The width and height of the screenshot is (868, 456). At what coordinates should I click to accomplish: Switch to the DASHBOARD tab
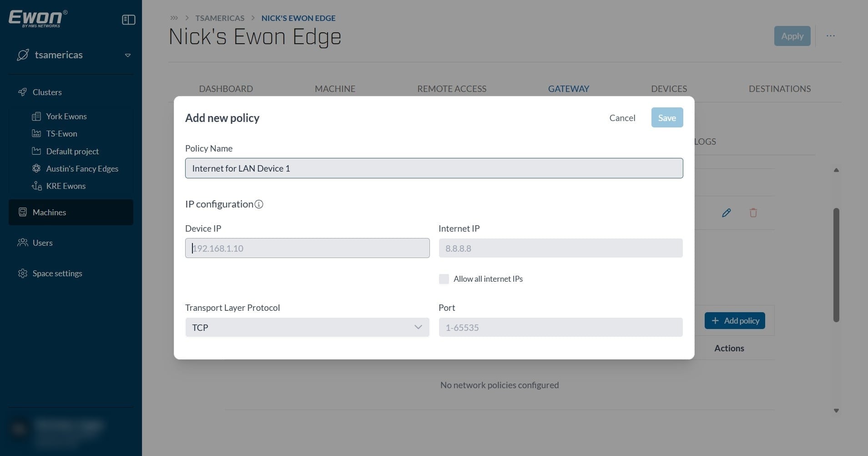[x=226, y=89]
